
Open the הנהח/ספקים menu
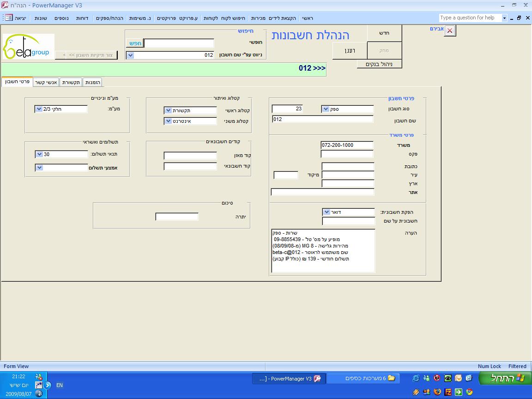pos(109,18)
